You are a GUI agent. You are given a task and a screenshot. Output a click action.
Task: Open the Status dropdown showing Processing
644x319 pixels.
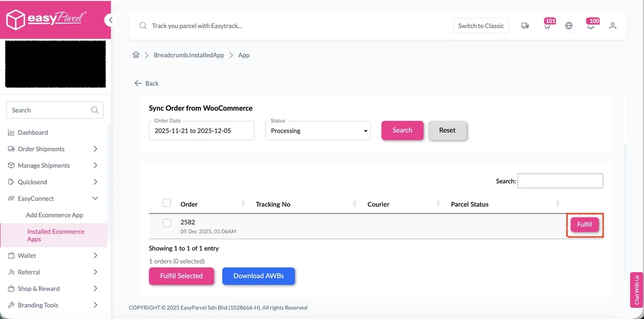(x=317, y=130)
